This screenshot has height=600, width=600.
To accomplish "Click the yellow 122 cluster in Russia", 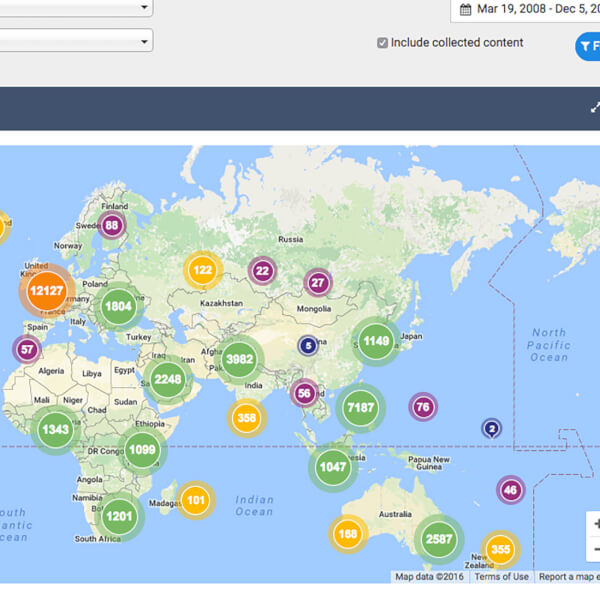I will (x=203, y=270).
